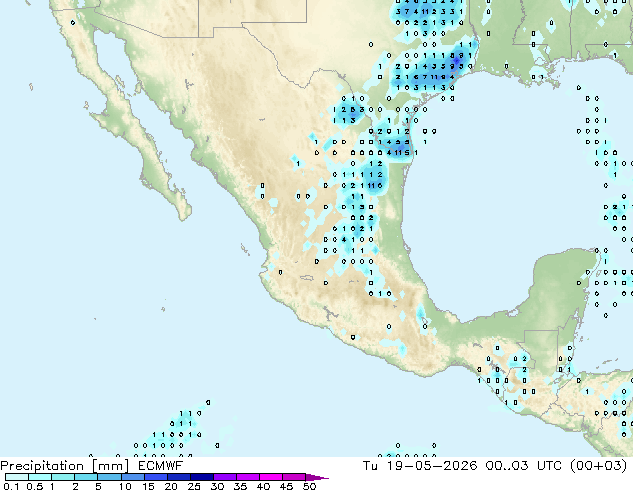Click the legend scale value '40'

264,486
